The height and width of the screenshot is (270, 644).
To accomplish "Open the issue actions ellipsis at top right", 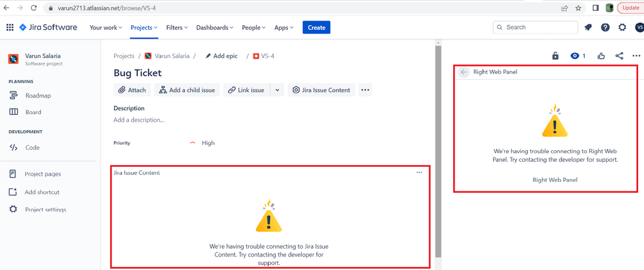I will [x=636, y=56].
